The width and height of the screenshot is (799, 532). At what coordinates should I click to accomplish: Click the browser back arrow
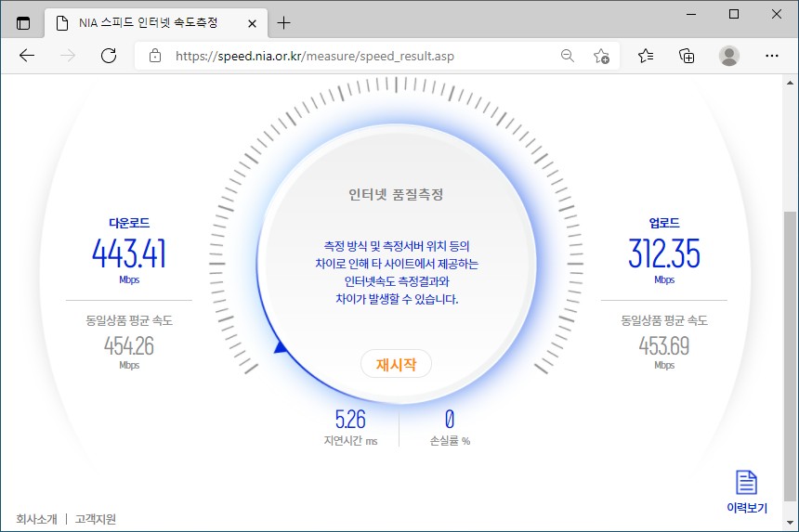[x=27, y=56]
